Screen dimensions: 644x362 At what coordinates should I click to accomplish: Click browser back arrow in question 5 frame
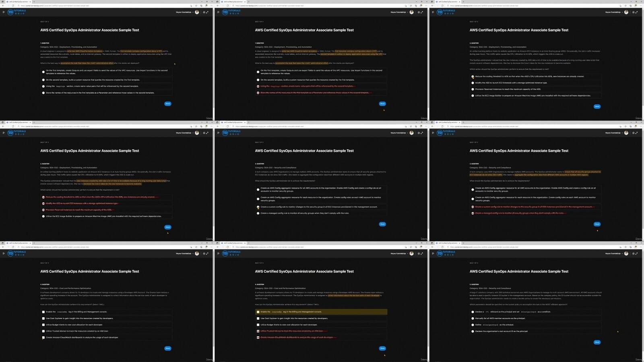433,247
